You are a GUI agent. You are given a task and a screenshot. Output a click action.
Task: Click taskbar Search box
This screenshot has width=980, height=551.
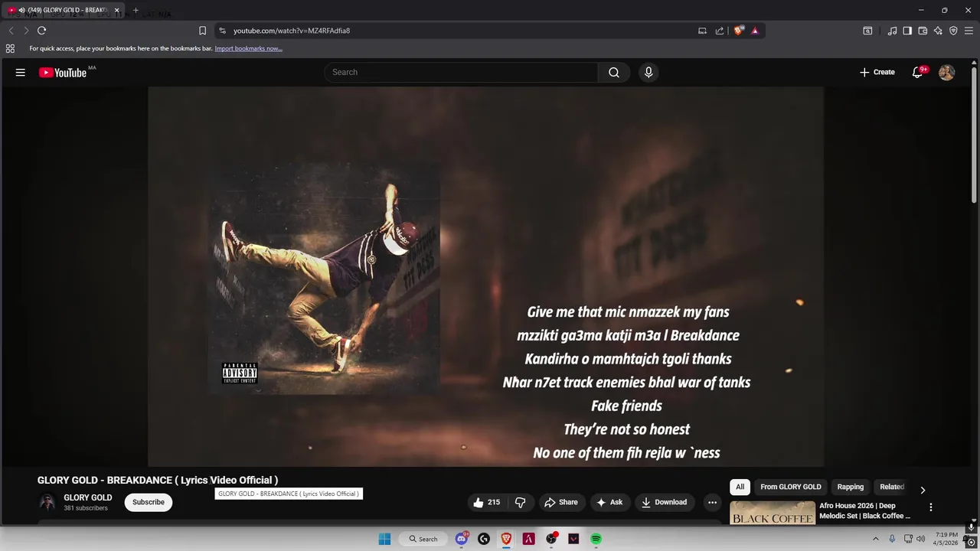click(x=423, y=539)
